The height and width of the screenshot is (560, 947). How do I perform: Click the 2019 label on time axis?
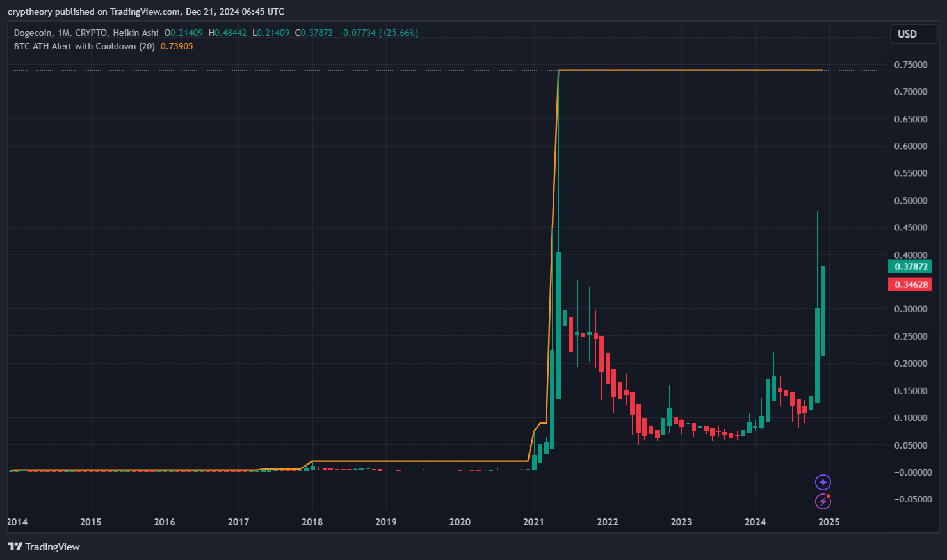(385, 522)
